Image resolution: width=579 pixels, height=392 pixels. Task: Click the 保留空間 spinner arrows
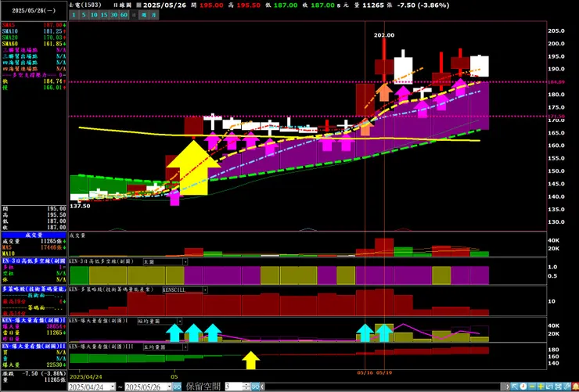click(x=246, y=387)
